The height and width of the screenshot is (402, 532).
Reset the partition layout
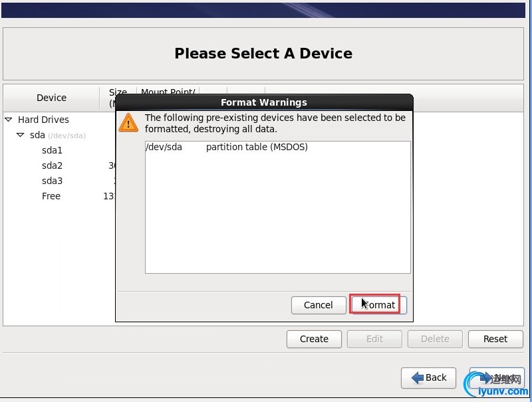pos(495,339)
